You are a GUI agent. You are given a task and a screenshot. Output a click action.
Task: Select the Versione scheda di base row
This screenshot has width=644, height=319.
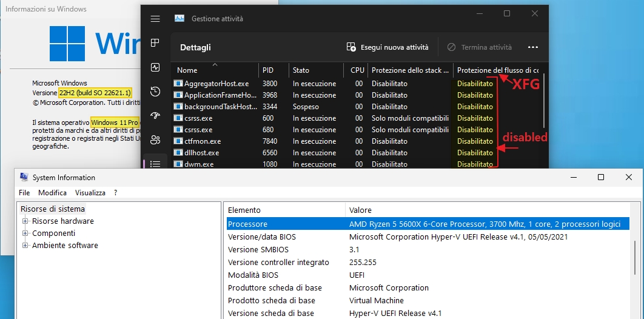[x=428, y=314]
